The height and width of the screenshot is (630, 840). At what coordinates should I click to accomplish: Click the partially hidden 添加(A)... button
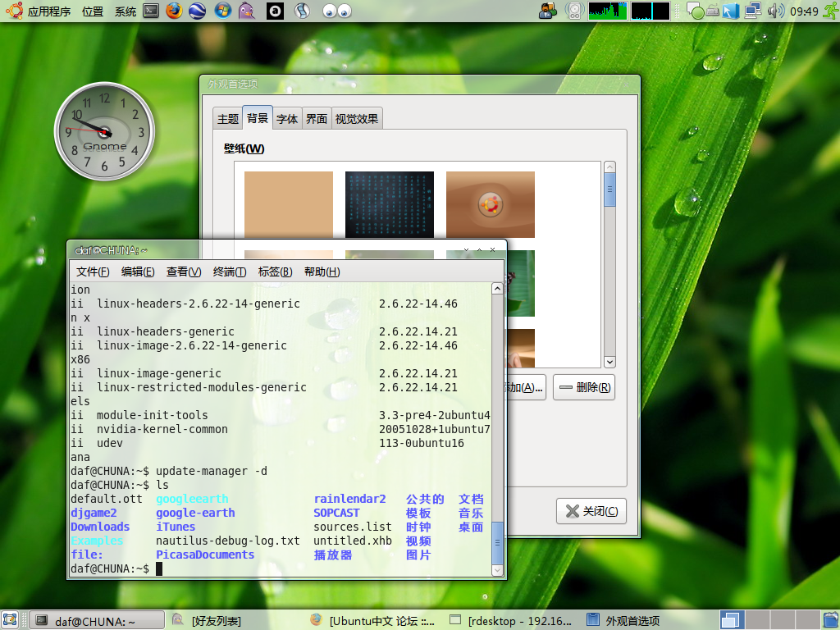click(527, 387)
